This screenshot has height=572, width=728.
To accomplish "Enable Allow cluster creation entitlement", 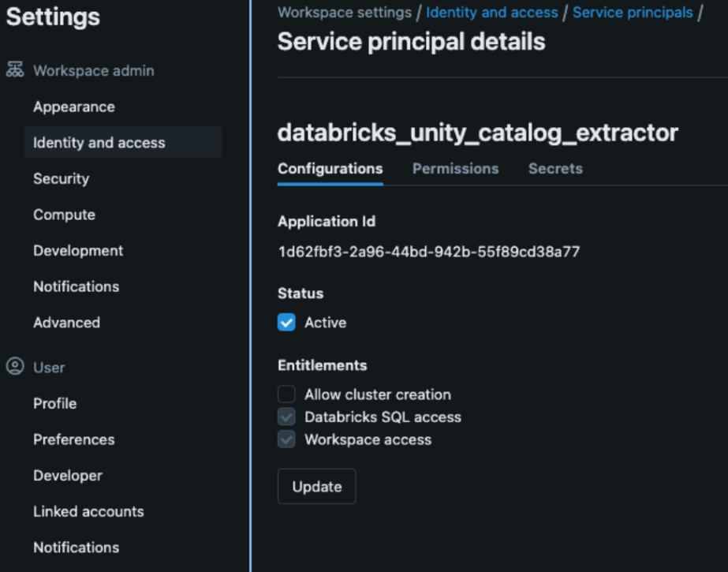I will pyautogui.click(x=286, y=394).
